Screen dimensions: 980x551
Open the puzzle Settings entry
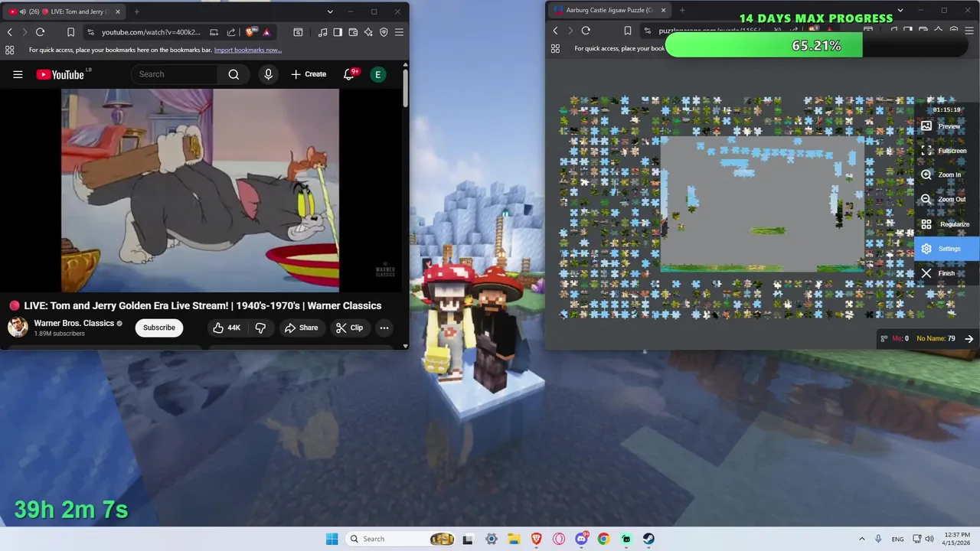click(947, 249)
